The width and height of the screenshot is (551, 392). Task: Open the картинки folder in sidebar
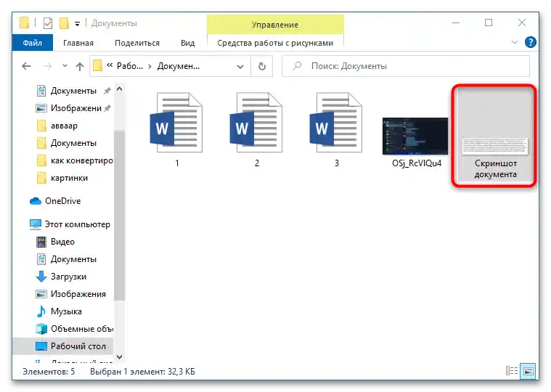click(x=62, y=178)
